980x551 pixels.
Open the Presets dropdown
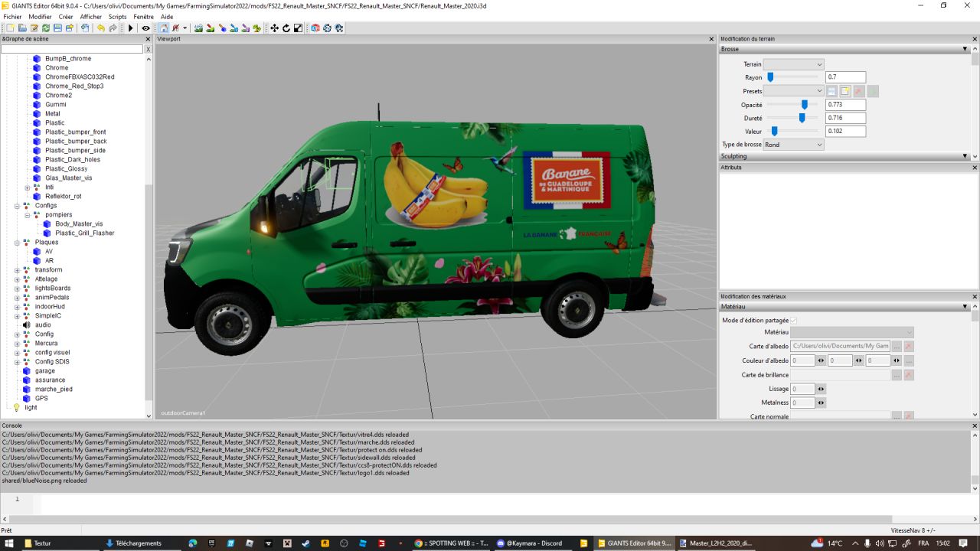pyautogui.click(x=793, y=91)
